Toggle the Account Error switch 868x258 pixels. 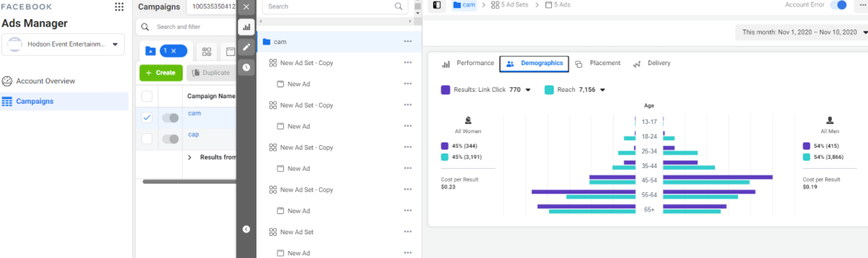point(838,5)
